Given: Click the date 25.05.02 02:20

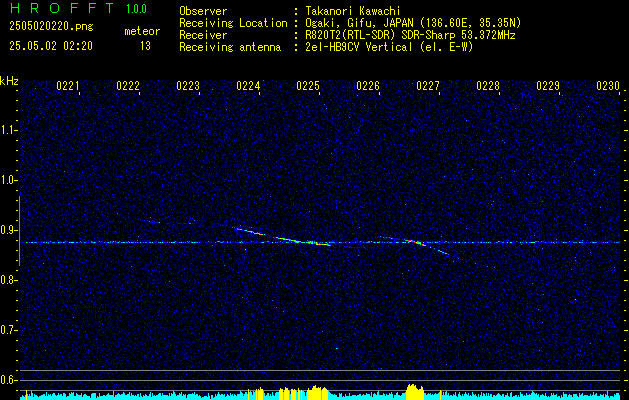Looking at the screenshot, I should (x=51, y=46).
